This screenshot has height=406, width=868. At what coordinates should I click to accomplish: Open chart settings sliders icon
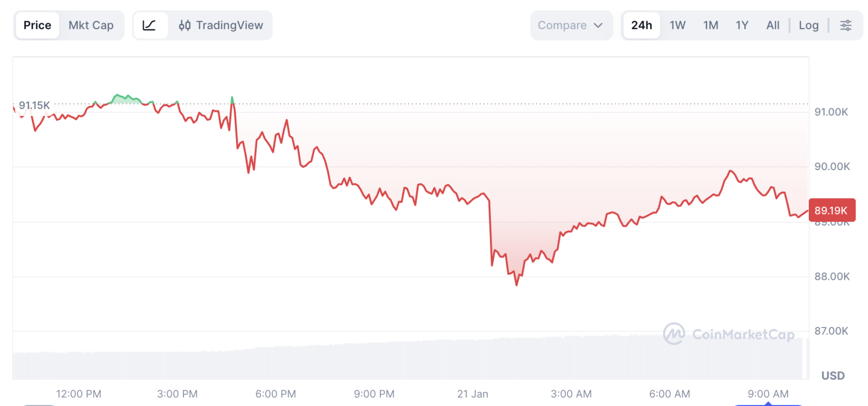click(846, 25)
